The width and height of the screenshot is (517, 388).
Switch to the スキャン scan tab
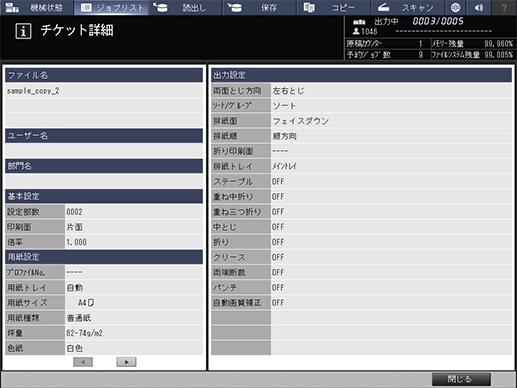407,7
